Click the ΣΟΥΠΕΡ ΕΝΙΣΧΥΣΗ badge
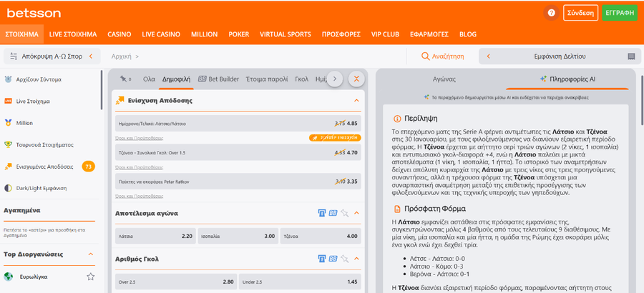Viewport: 644px width, 293px height. click(335, 137)
